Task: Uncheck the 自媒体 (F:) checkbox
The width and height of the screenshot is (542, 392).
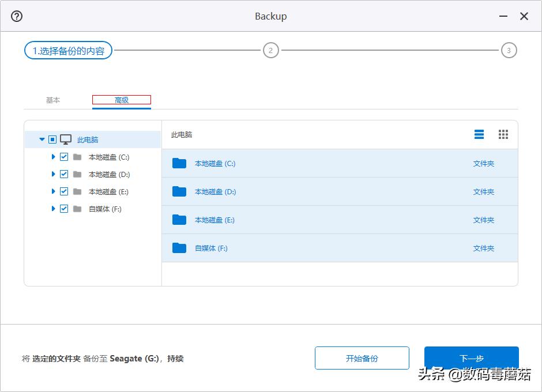Action: [64, 208]
